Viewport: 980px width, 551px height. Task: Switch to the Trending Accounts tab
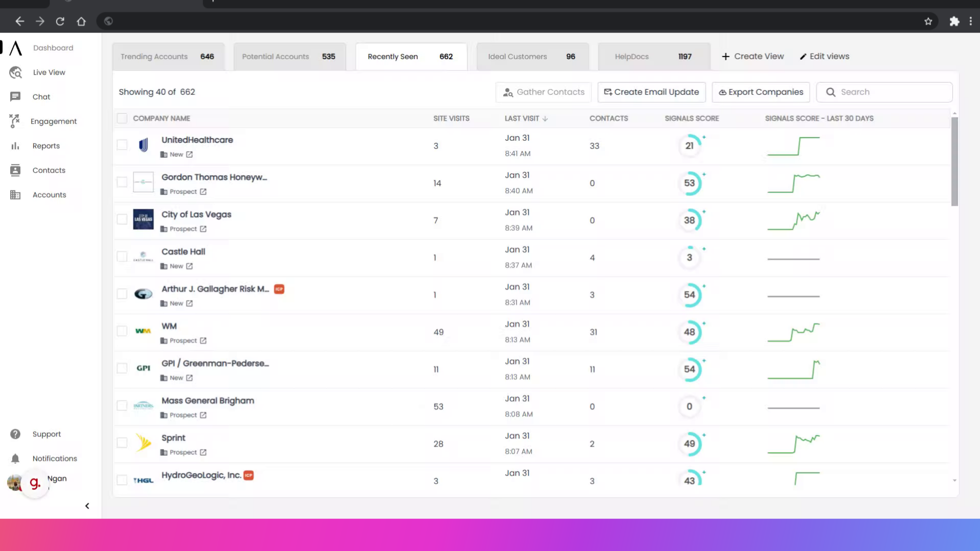click(167, 57)
